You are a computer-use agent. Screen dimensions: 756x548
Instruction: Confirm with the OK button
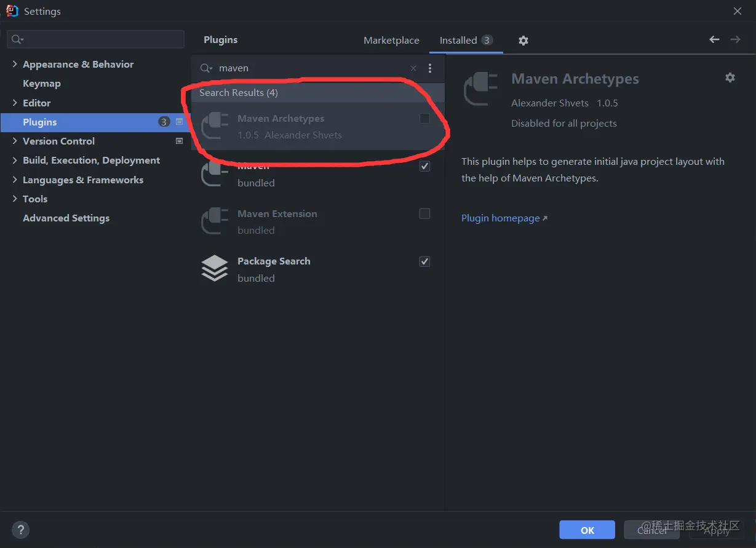pyautogui.click(x=587, y=530)
